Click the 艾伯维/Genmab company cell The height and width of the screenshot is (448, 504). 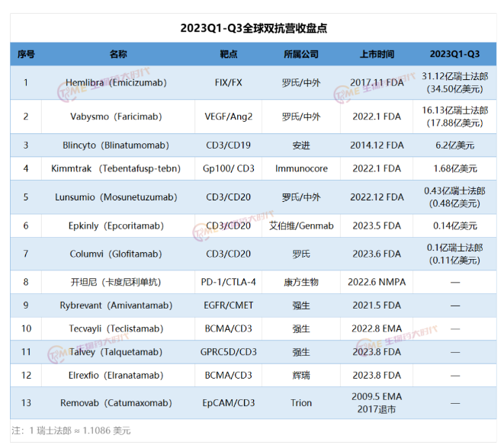tap(301, 226)
